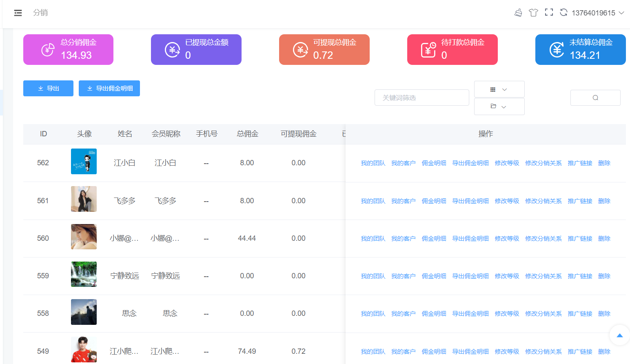Click the 总佣金 column header

247,134
